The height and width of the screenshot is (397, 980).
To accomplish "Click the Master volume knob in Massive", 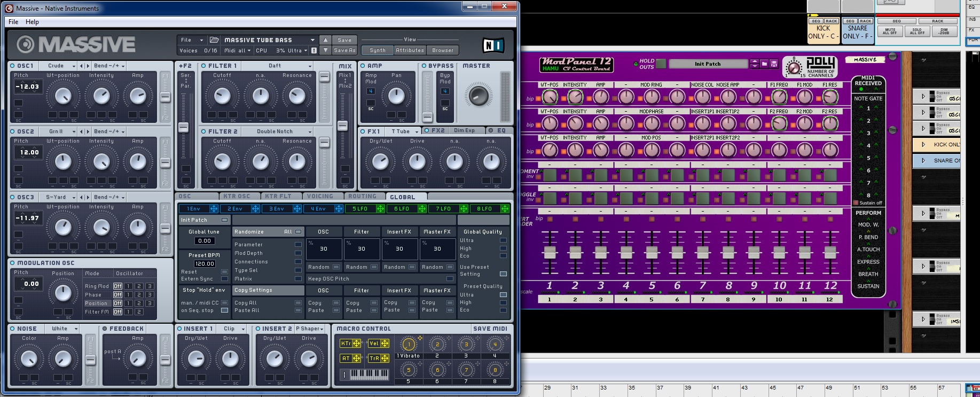I will click(x=477, y=96).
